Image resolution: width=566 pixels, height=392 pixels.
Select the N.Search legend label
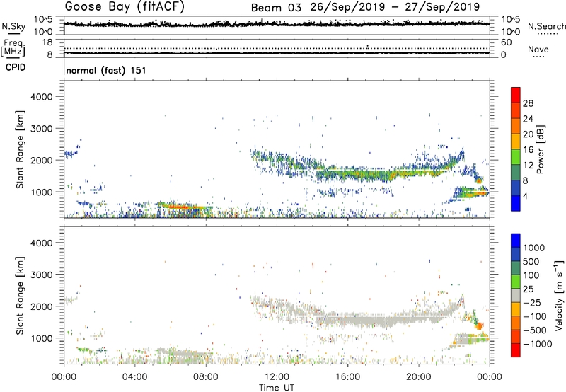coord(546,26)
